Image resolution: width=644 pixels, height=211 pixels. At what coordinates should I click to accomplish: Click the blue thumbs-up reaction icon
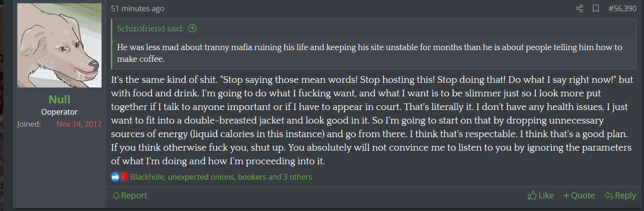115,177
